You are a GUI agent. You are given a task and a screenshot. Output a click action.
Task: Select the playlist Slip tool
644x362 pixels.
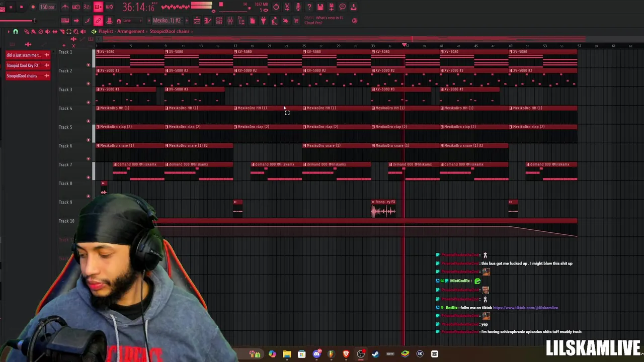coord(55,31)
